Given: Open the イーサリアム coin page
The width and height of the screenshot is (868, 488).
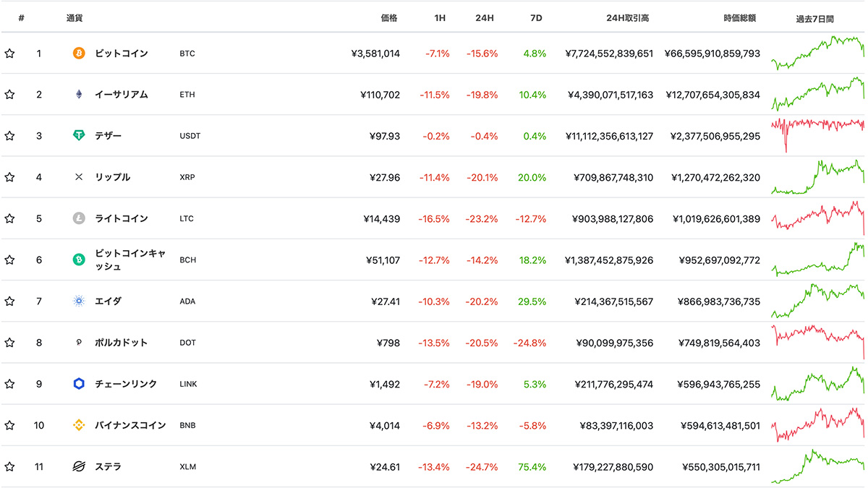Looking at the screenshot, I should pyautogui.click(x=122, y=95).
